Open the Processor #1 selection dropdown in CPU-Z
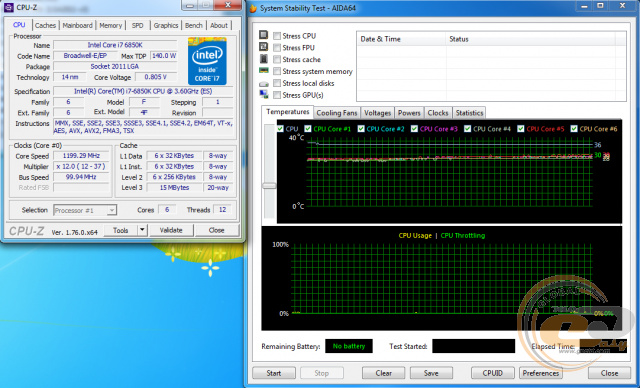 pos(112,210)
